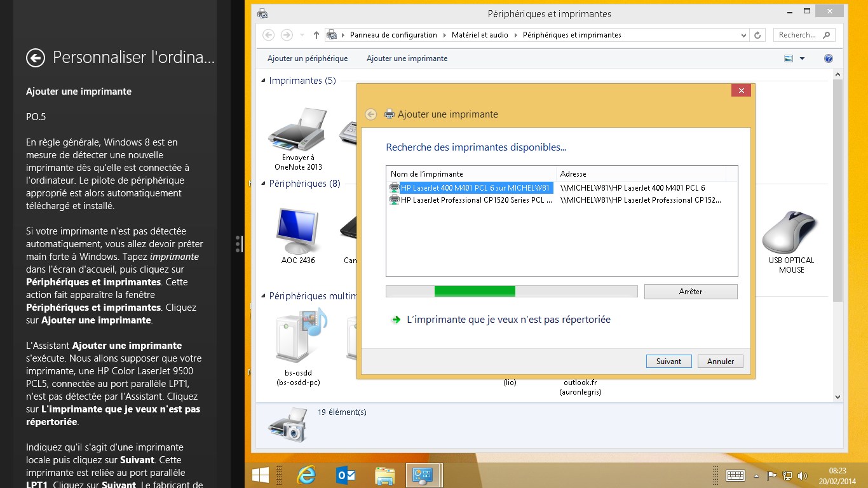868x488 pixels.
Task: Click the back arrow in Personnaliser l'ordinateur panel
Action: pos(36,58)
